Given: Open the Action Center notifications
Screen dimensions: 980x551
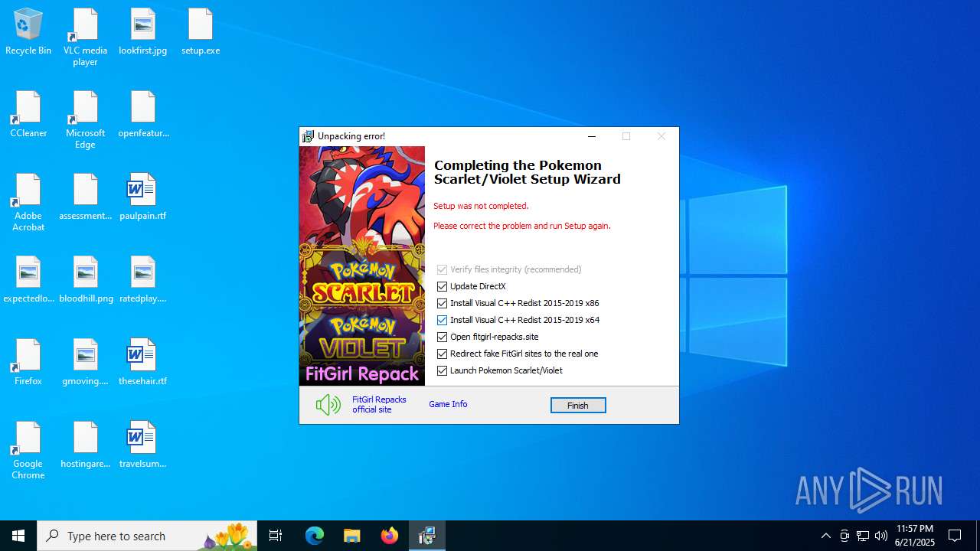Looking at the screenshot, I should point(955,536).
